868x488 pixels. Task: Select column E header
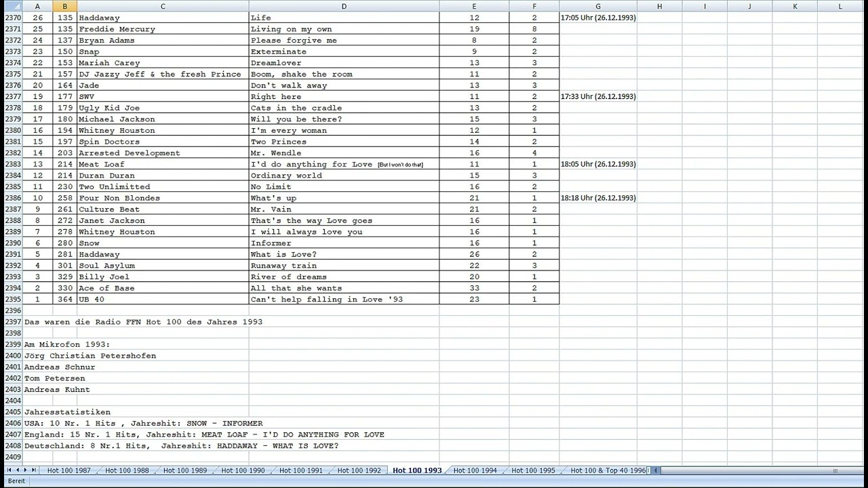(474, 6)
